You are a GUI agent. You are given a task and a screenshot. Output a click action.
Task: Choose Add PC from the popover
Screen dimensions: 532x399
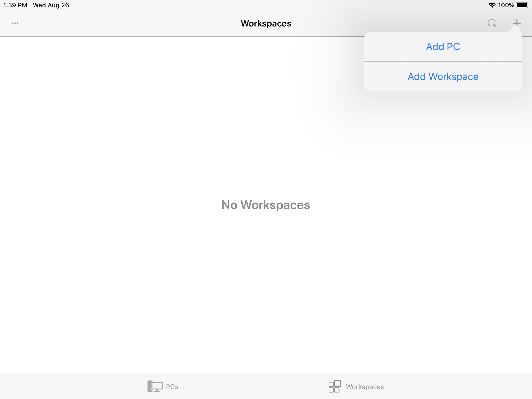tap(443, 47)
